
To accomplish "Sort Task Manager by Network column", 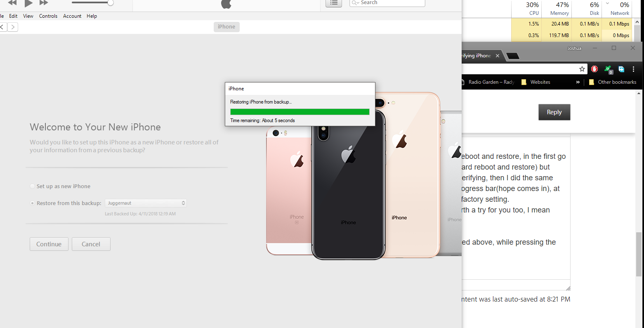I will (616, 9).
